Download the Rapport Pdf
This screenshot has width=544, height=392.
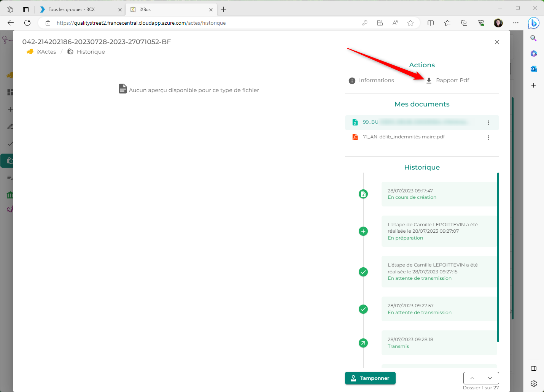(x=447, y=80)
